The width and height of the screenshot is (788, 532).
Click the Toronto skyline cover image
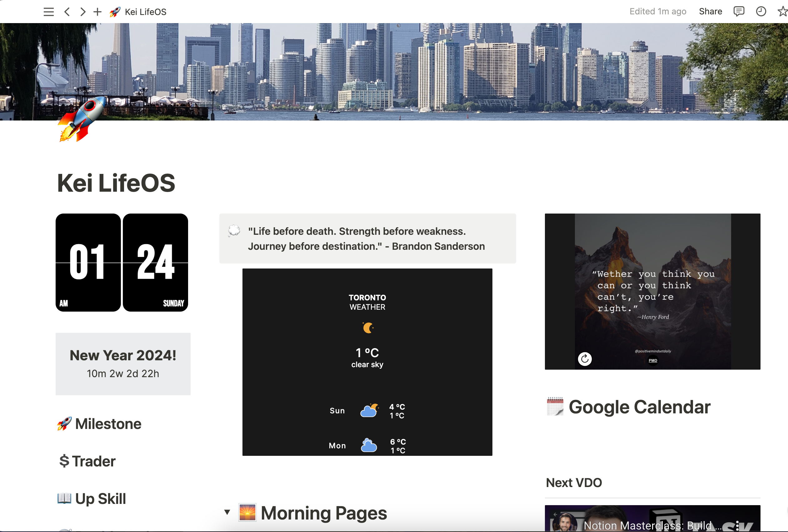click(x=394, y=71)
